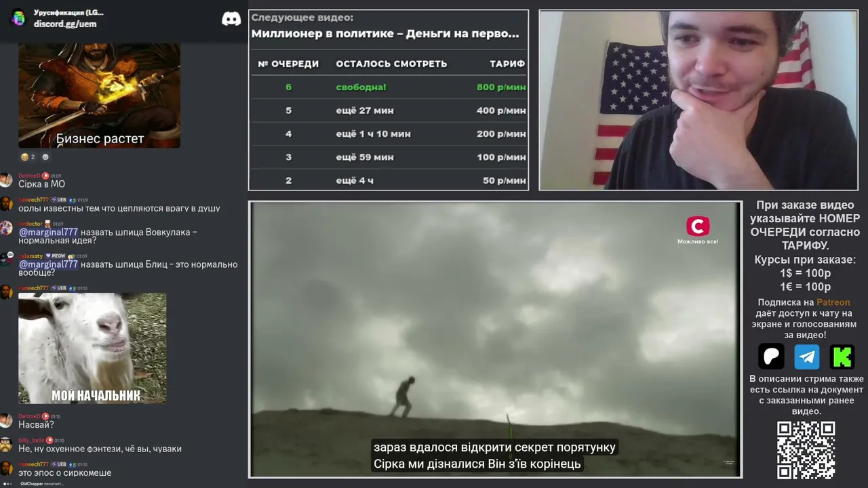Viewport: 868px width, 488px height.
Task: Click the "200 р/мин" tariff cell
Action: tap(501, 134)
